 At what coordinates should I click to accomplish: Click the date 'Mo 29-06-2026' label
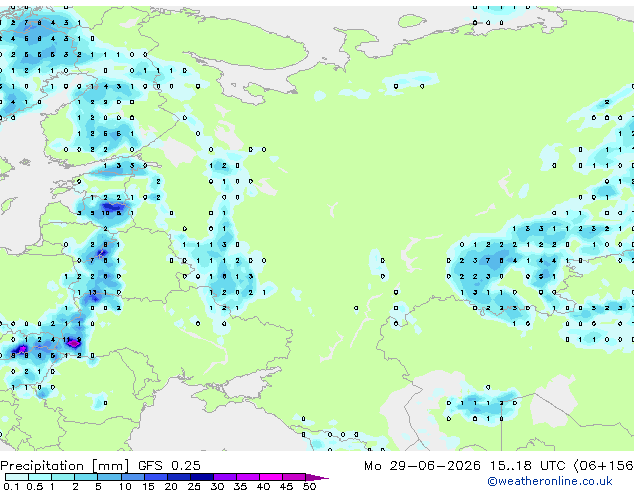pyautogui.click(x=422, y=466)
